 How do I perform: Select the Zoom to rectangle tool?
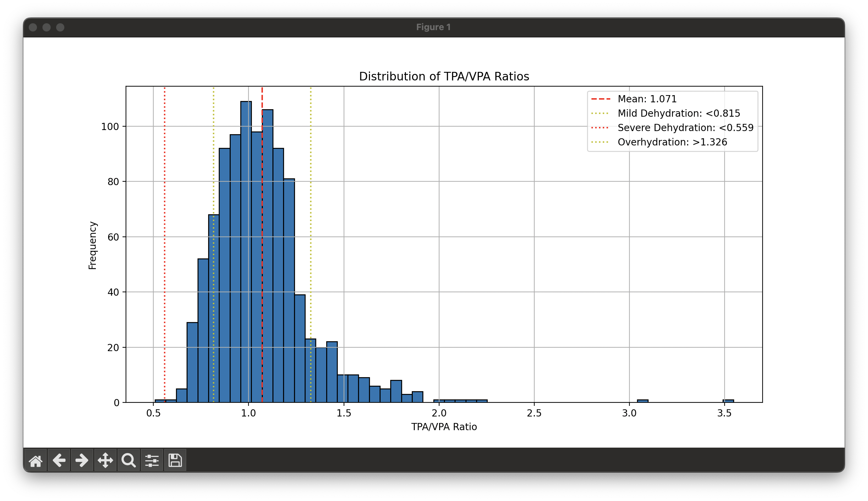pos(129,460)
